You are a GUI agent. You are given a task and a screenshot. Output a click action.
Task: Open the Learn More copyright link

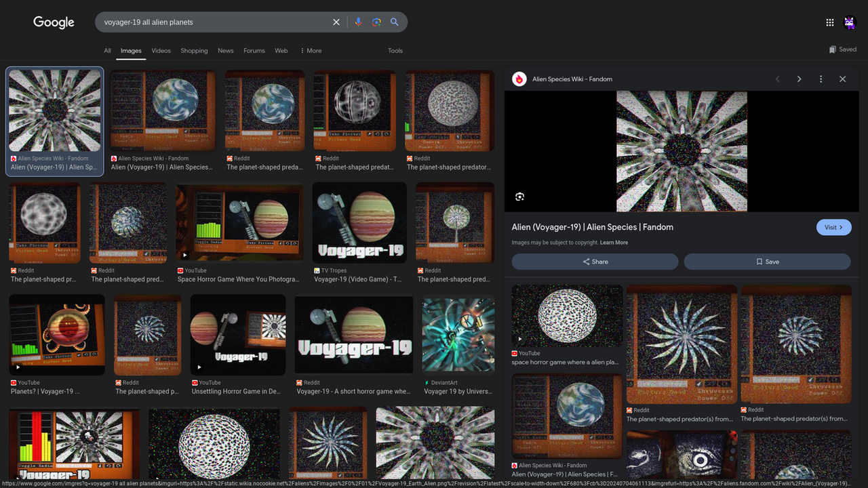coord(614,243)
